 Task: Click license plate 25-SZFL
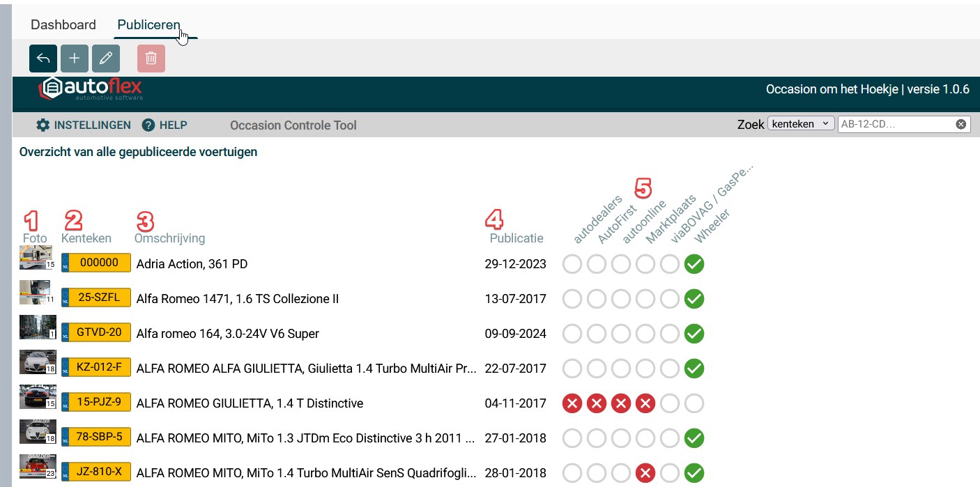(x=97, y=298)
